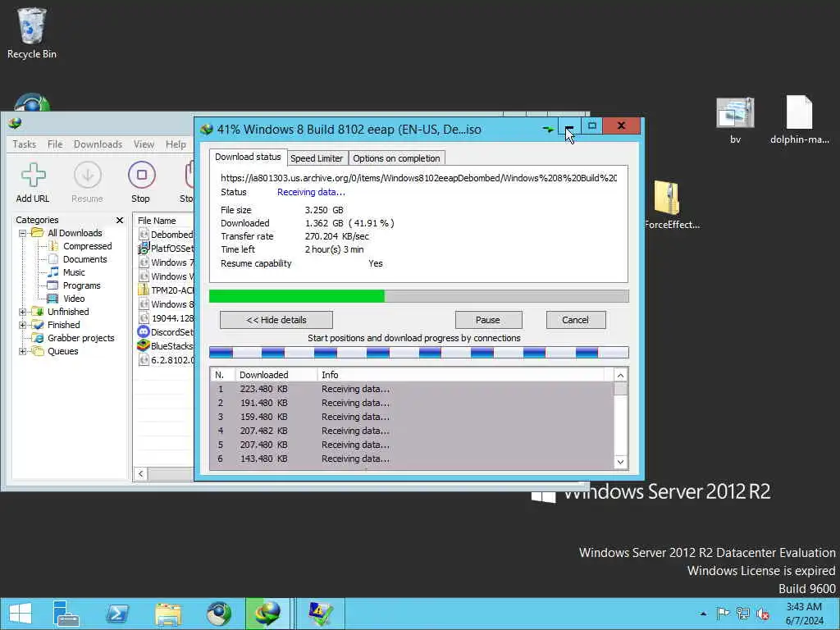Select the DiscordSet file in list

(x=166, y=332)
